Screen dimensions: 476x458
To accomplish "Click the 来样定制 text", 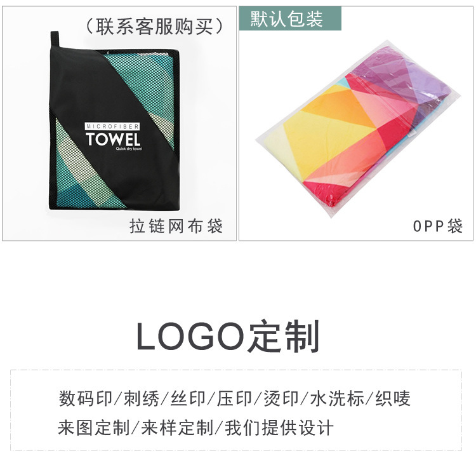I will (x=177, y=428).
